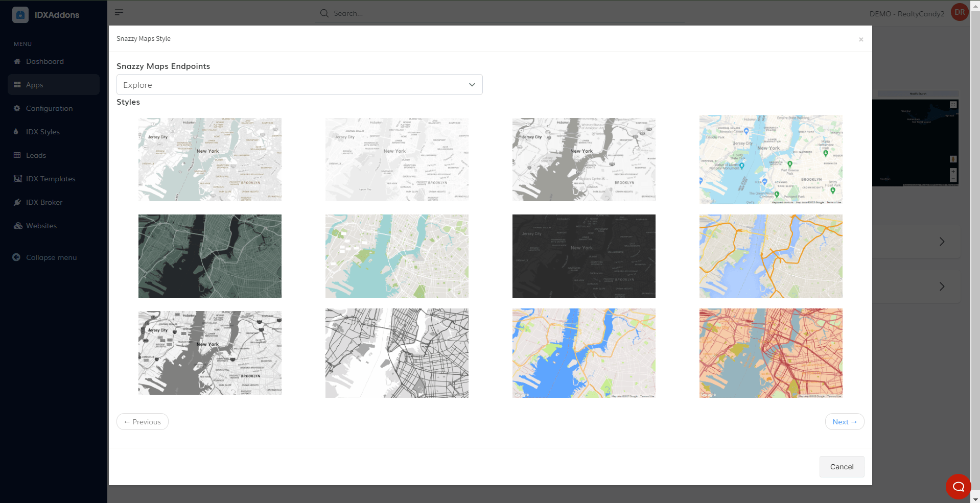Open Leads in the sidebar

36,155
